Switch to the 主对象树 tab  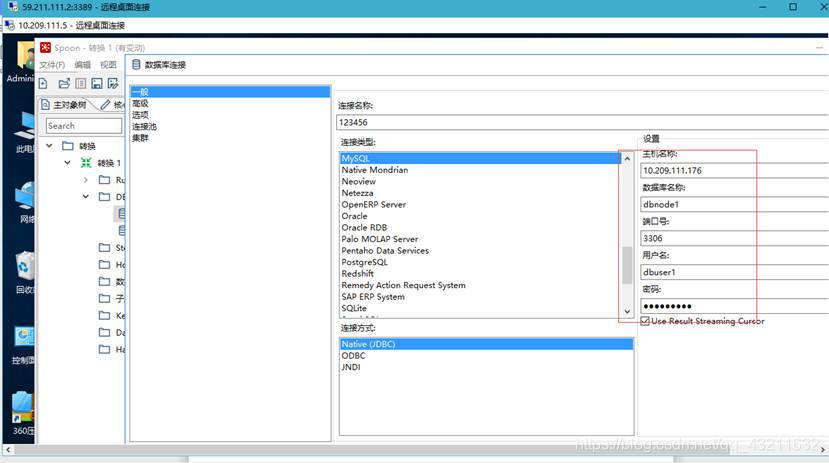(64, 105)
